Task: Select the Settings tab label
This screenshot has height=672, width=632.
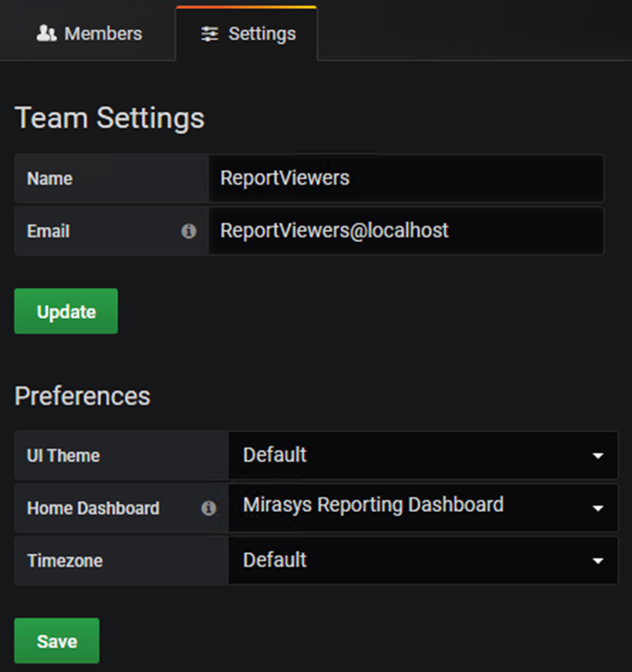Action: click(x=261, y=34)
